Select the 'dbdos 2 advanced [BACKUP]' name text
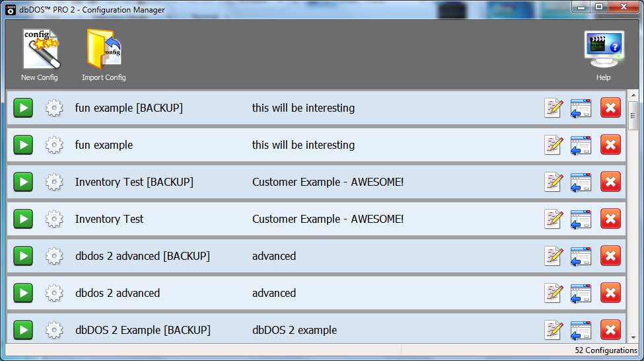The width and height of the screenshot is (644, 361). coord(143,256)
